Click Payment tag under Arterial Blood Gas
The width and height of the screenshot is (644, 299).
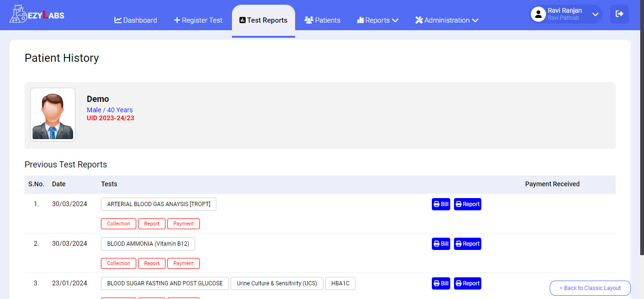[183, 224]
